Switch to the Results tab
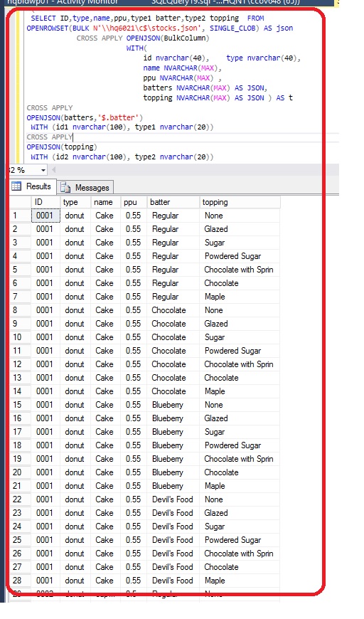The width and height of the screenshot is (364, 619). click(x=32, y=186)
